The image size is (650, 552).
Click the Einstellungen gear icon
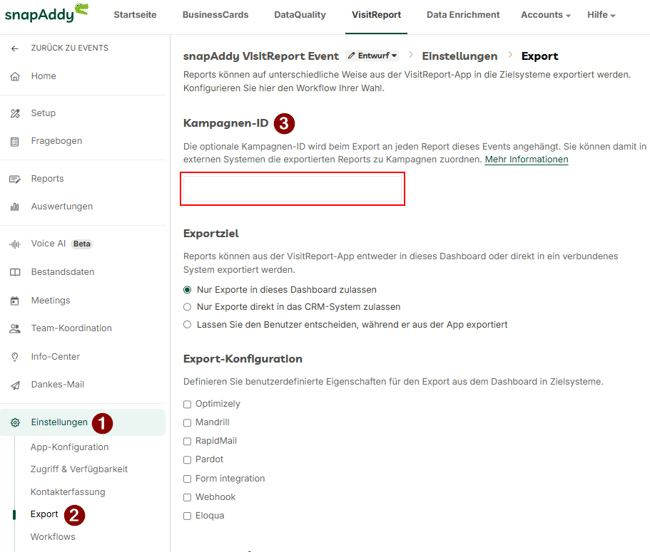tap(15, 422)
